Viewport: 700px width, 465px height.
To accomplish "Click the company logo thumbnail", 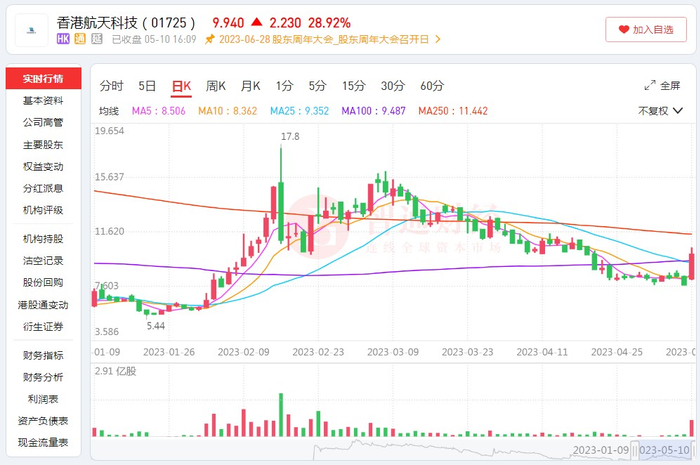I will (x=31, y=30).
